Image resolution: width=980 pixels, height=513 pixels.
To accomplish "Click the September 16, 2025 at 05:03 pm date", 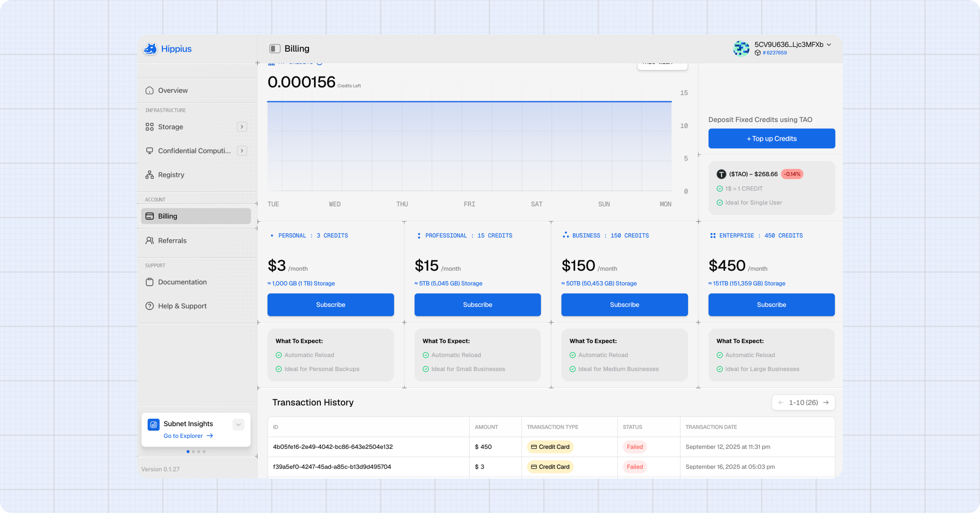I will (x=730, y=466).
